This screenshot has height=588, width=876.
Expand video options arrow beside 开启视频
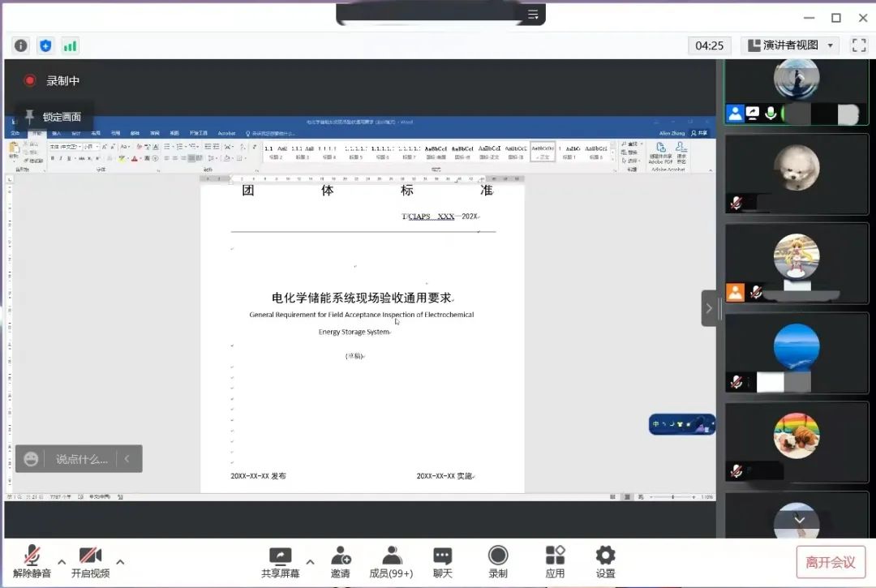(x=120, y=561)
